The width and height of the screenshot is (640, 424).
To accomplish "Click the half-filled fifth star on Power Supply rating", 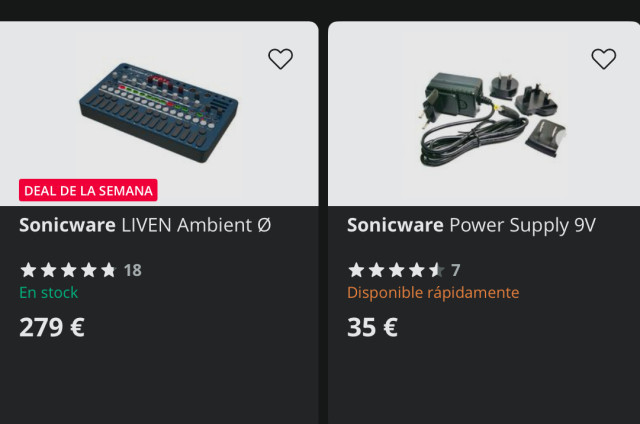I will 436,270.
